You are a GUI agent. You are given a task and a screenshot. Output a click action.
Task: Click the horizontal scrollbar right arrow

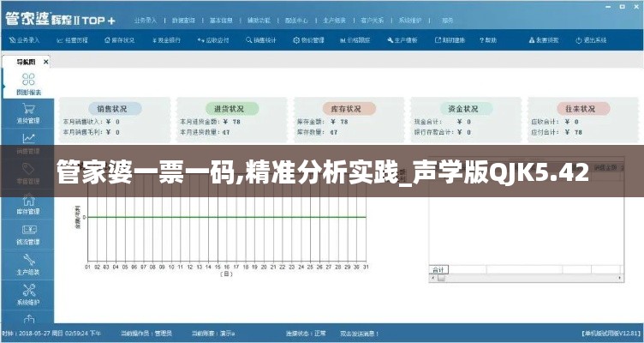pyautogui.click(x=620, y=279)
